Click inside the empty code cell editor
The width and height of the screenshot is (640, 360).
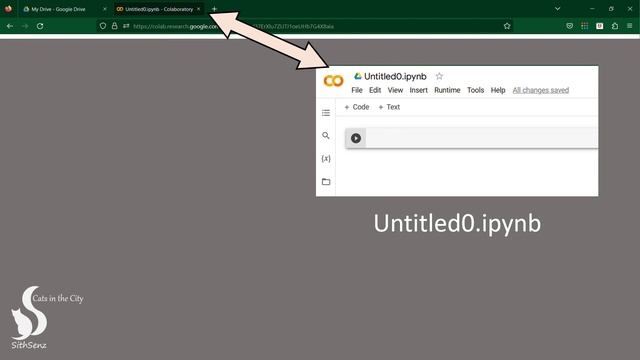pos(482,138)
